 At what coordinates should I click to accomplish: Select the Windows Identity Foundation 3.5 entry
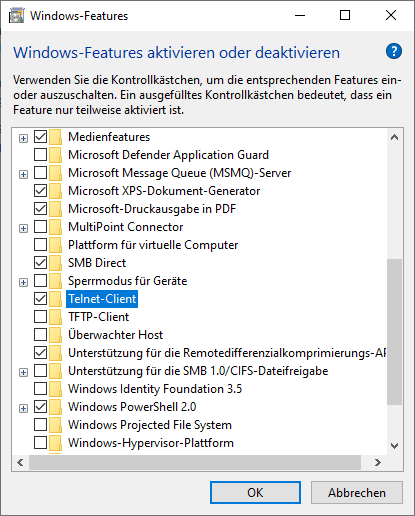pyautogui.click(x=155, y=389)
